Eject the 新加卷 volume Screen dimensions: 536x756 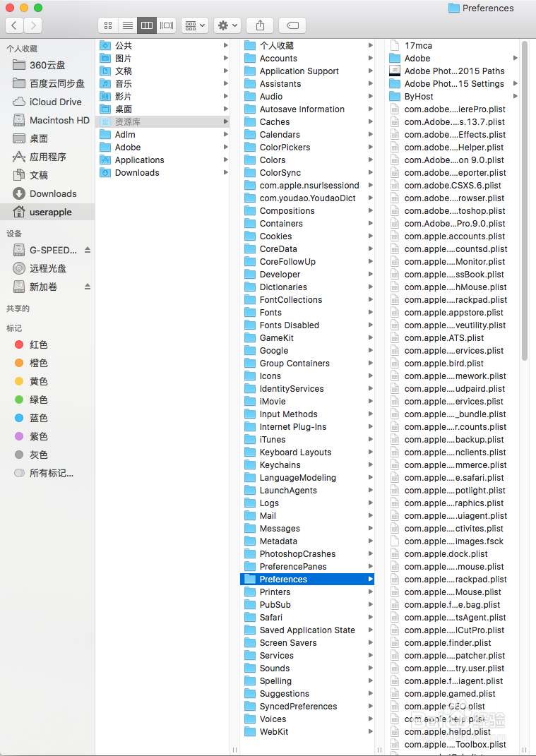(x=88, y=287)
